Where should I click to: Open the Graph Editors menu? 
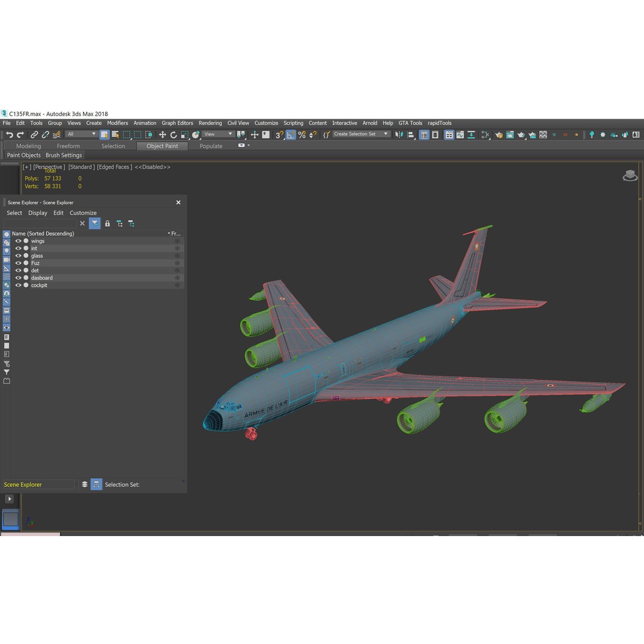177,123
